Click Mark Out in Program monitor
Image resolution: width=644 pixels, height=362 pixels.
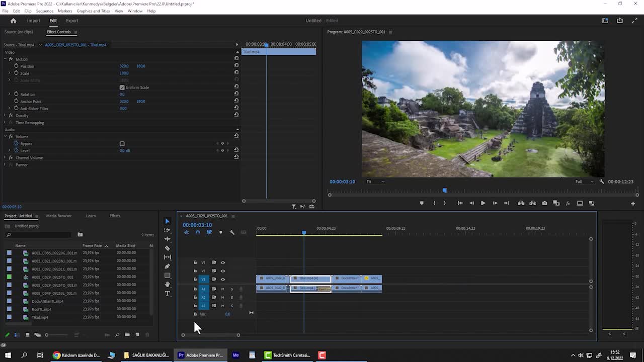445,203
